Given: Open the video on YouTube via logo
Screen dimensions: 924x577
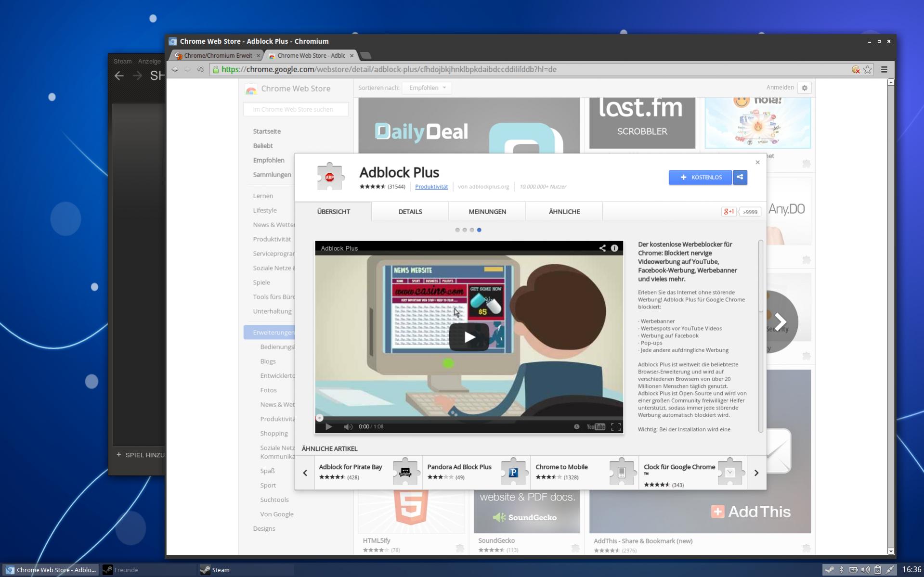Looking at the screenshot, I should coord(596,426).
